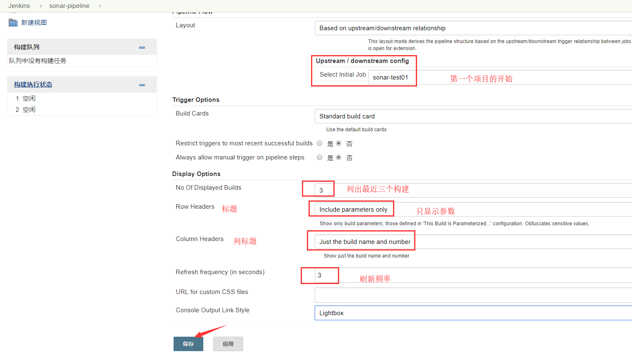Click the Trigger Options section heading
This screenshot has width=632, height=364.
[196, 100]
